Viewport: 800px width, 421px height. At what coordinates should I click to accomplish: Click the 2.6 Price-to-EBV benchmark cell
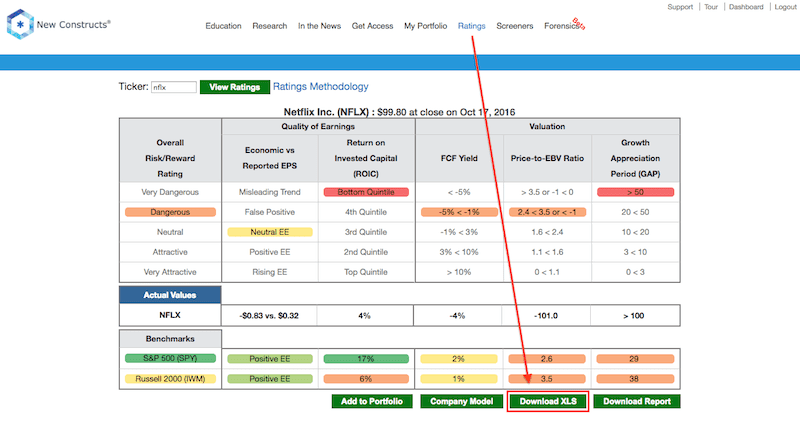(547, 359)
